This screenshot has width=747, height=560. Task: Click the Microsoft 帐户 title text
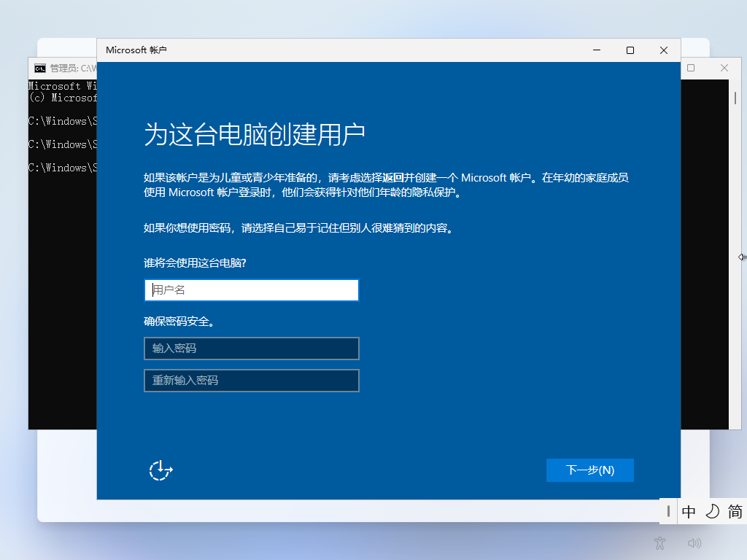(x=136, y=50)
